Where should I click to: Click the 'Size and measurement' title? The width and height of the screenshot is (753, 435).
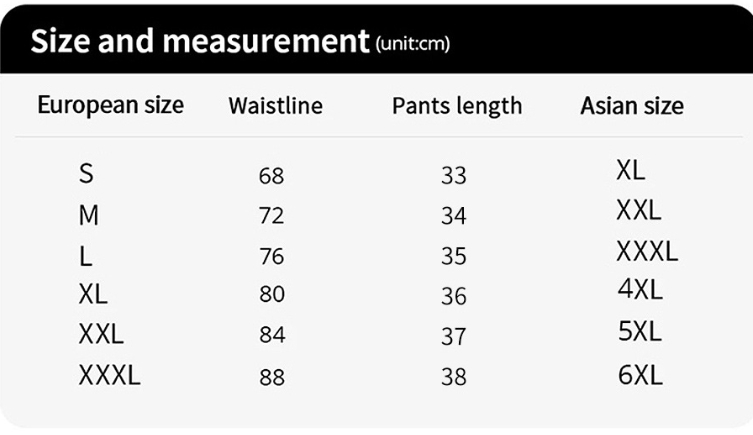tap(200, 41)
